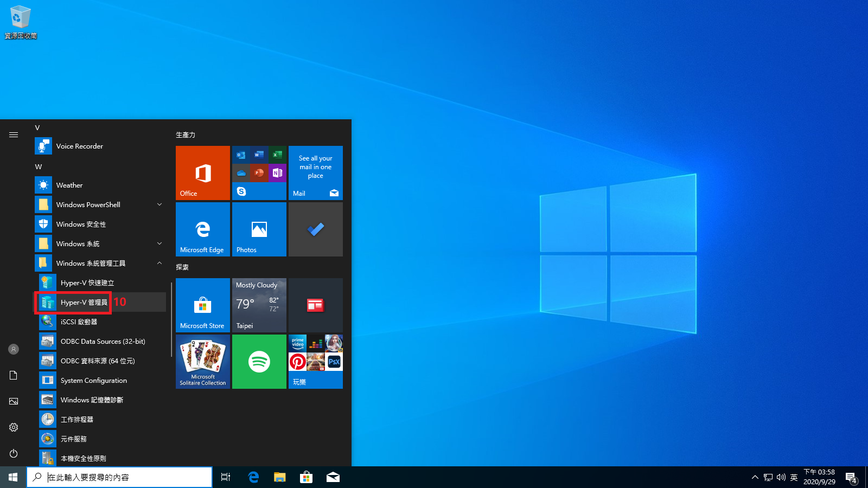Screen dimensions: 868x488
Task: Open the Microsoft Store tile
Action: click(x=203, y=305)
